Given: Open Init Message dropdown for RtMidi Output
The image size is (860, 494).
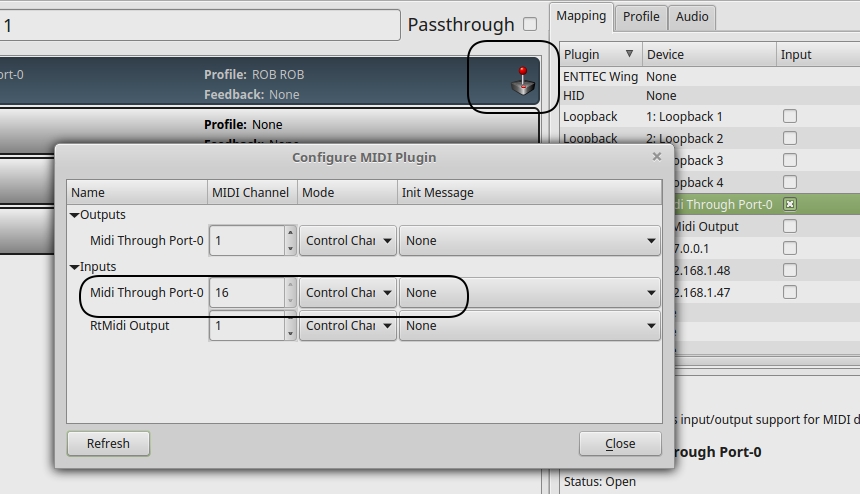Looking at the screenshot, I should point(530,326).
